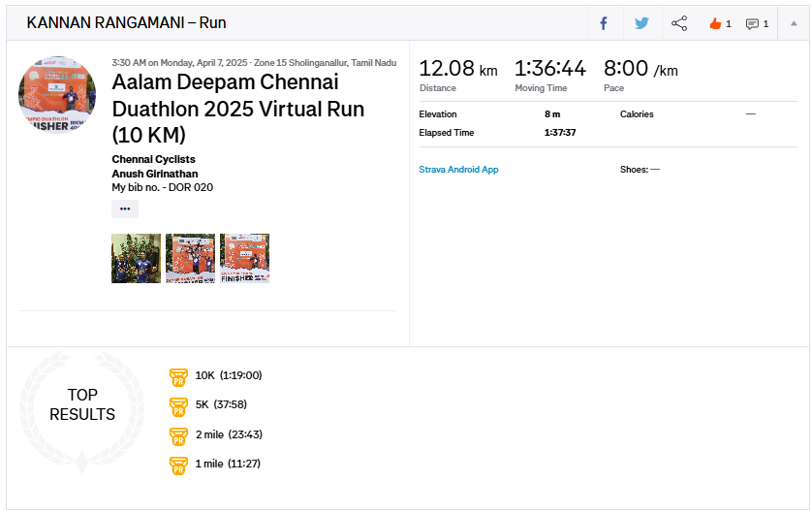The height and width of the screenshot is (513, 812).
Task: Share activity via Twitter bird icon
Action: pyautogui.click(x=641, y=23)
